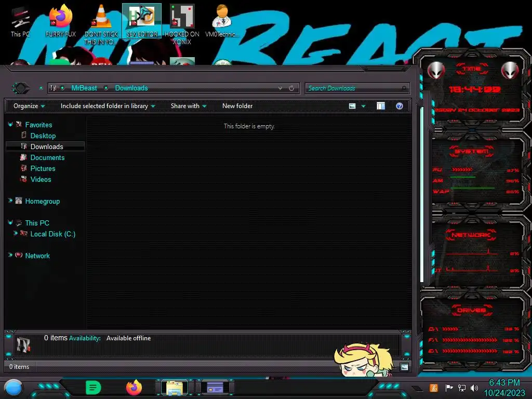This screenshot has height=399, width=532.
Task: Refresh the Downloads folder view
Action: (291, 88)
